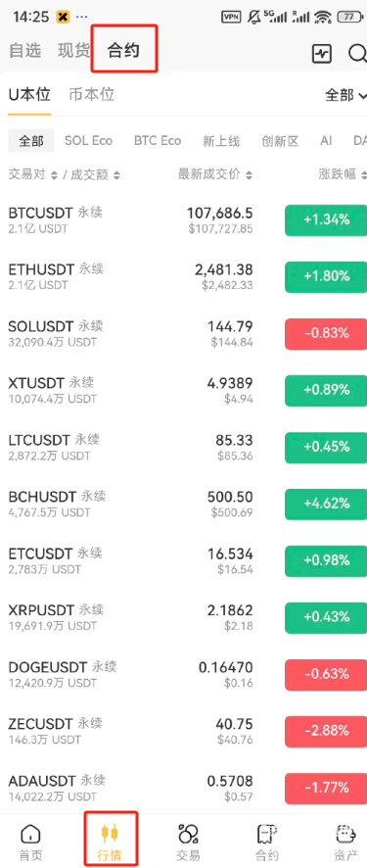Tap the search magnifier icon
Screen dimensions: 367x868
357,54
